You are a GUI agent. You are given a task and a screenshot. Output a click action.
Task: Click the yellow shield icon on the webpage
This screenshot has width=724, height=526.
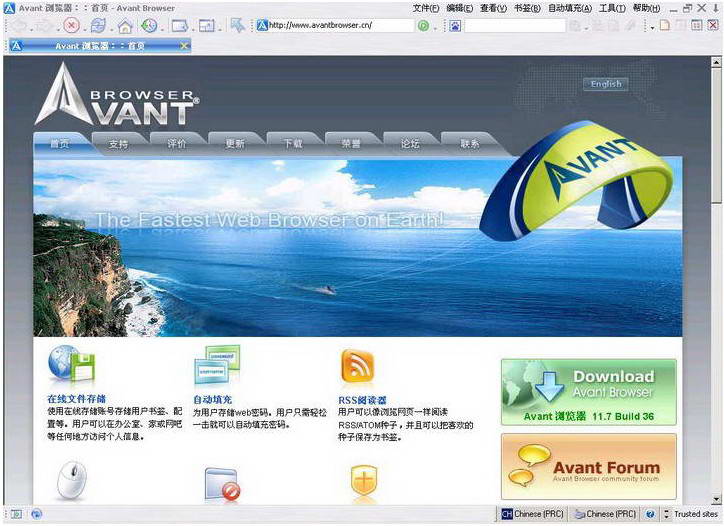click(x=364, y=482)
